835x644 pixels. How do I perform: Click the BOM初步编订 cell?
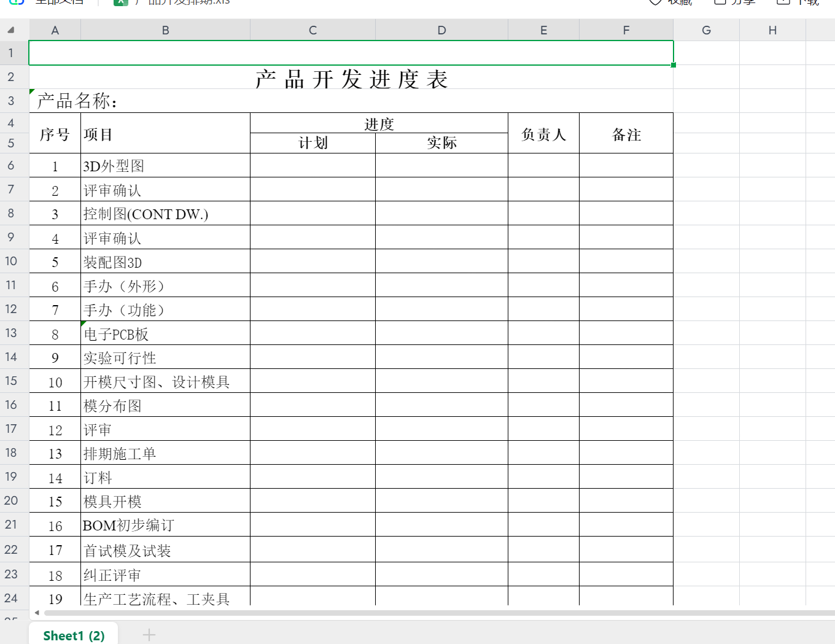point(166,525)
